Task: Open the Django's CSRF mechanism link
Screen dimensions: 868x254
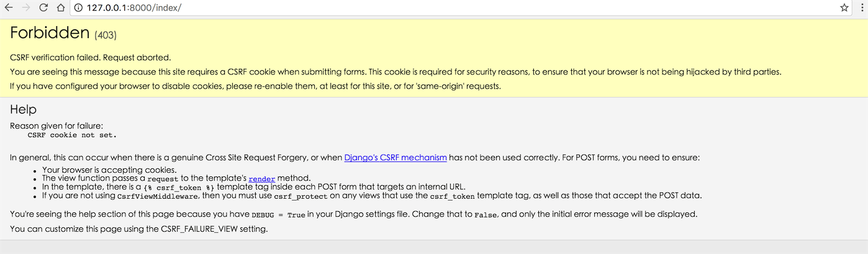Action: coord(396,158)
